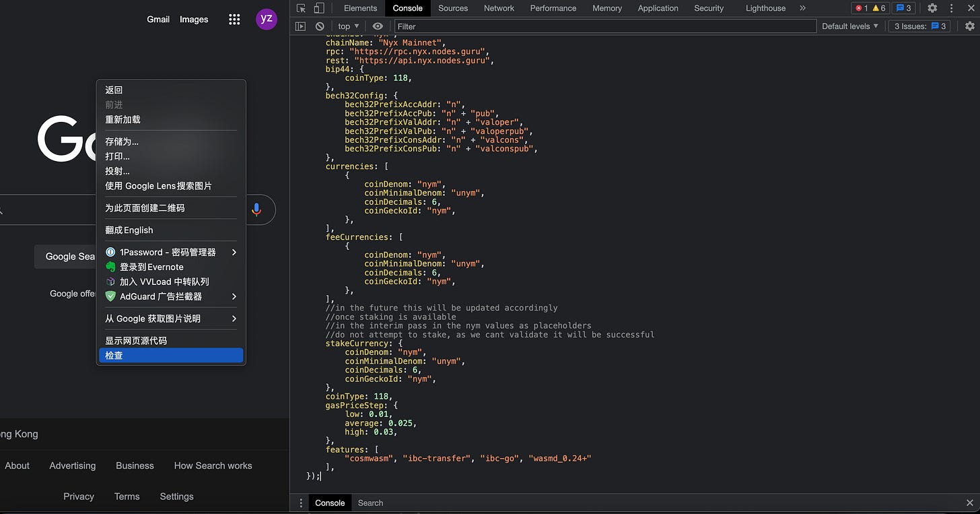
Task: Click the live expression eye icon
Action: [x=378, y=26]
